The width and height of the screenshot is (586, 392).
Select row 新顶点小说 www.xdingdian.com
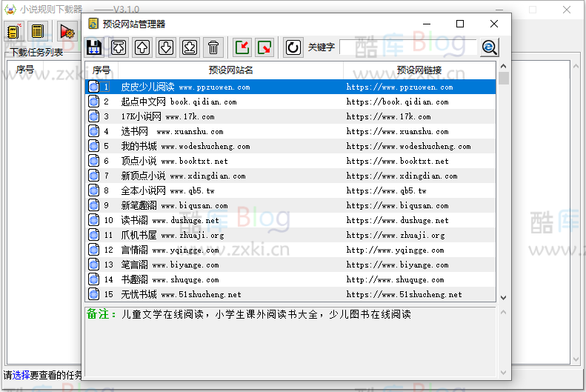pyautogui.click(x=290, y=176)
